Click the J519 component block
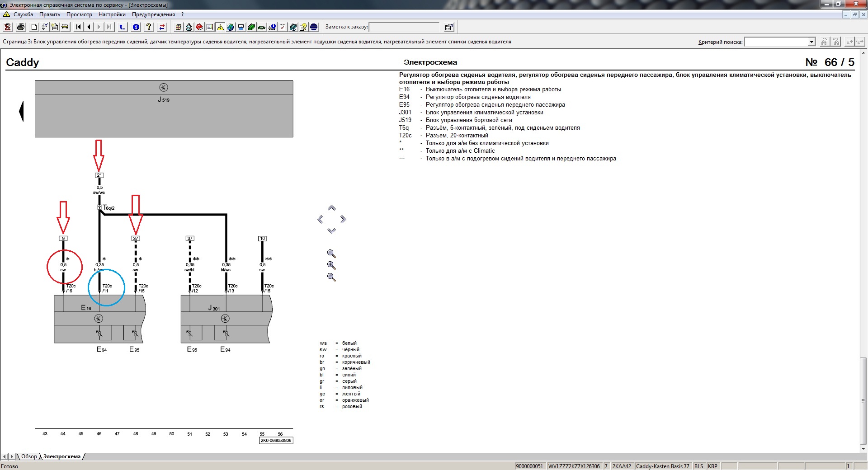Viewport: 868px width, 470px height. (x=164, y=109)
